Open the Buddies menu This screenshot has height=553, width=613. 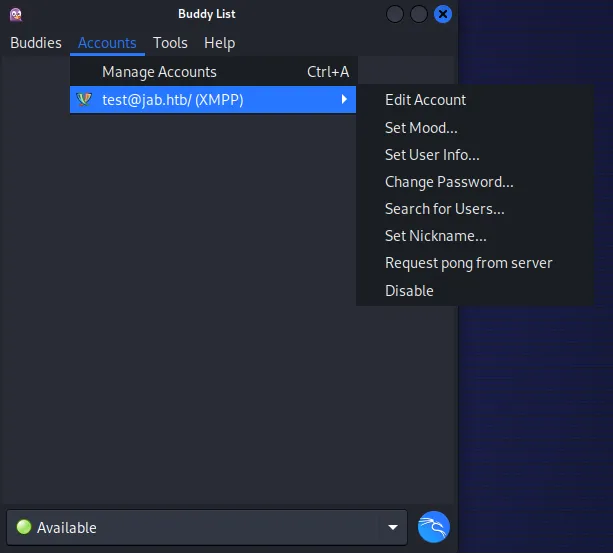[36, 43]
